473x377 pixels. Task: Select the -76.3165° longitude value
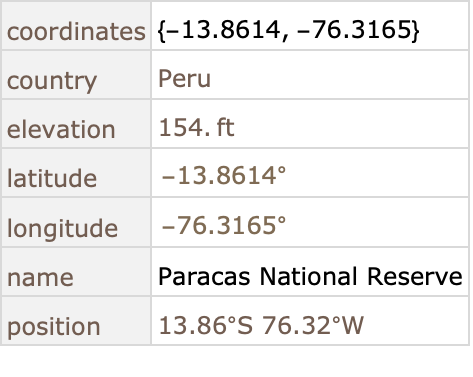point(224,225)
